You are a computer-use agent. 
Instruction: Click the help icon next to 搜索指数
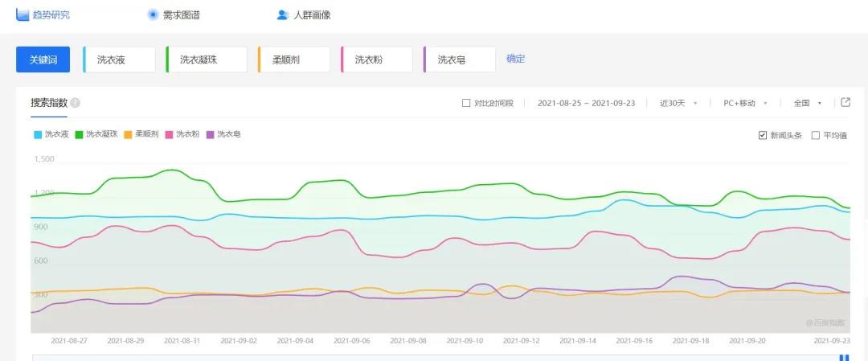[75, 103]
